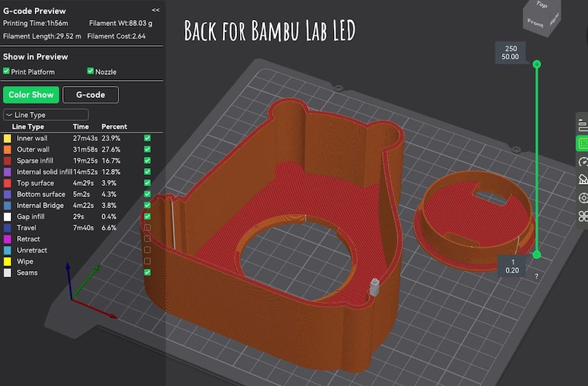The width and height of the screenshot is (588, 386).
Task: Click the view orientation cube
Action: click(x=541, y=17)
